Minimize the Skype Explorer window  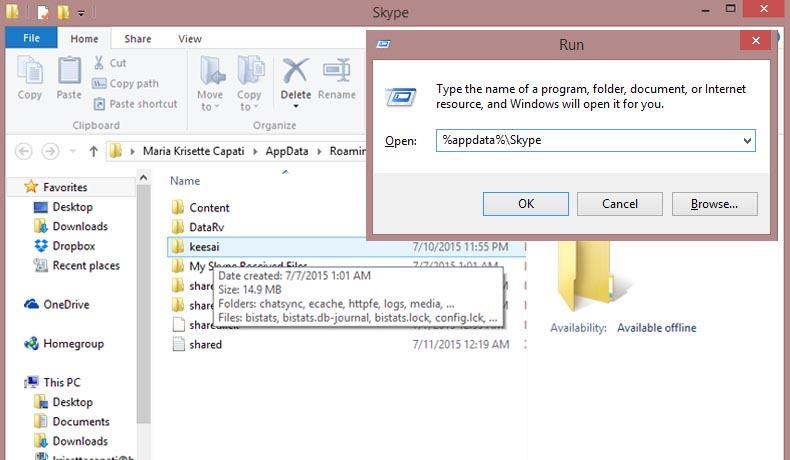pos(705,10)
